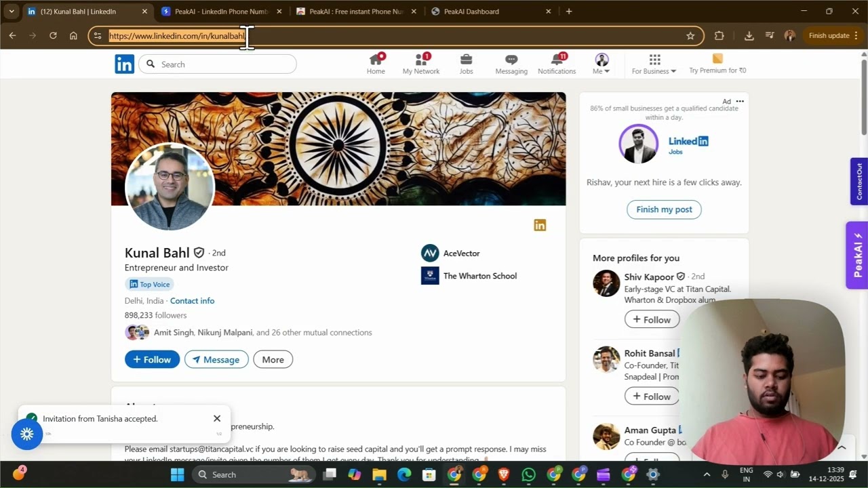Image resolution: width=868 pixels, height=488 pixels.
Task: Show hidden system tray icons chevron
Action: tap(707, 474)
